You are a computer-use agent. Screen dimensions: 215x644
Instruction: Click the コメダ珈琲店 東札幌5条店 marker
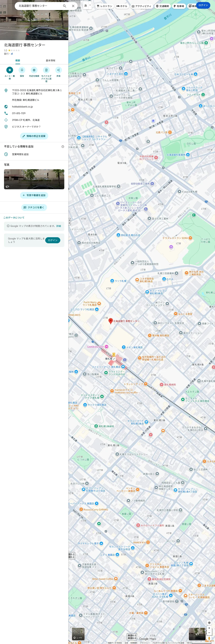[137, 280]
